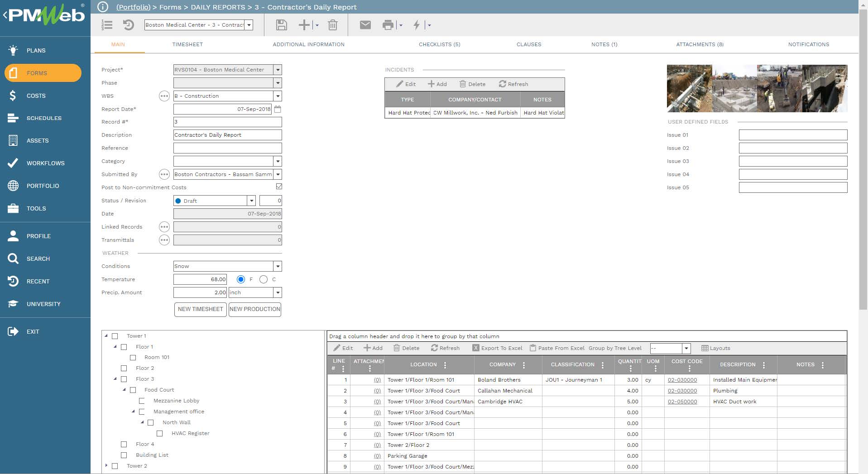The width and height of the screenshot is (868, 474).
Task: Click the printer icon
Action: pos(388,25)
